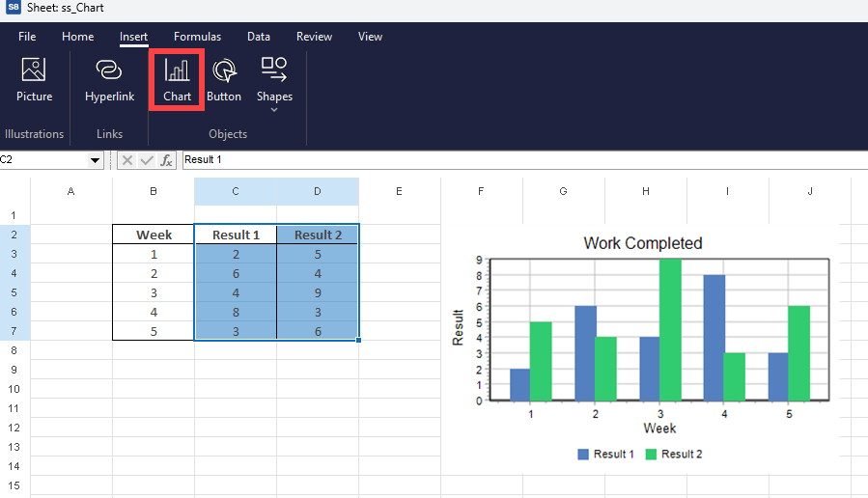Select row 12 header
The height and width of the screenshot is (498, 868).
(x=14, y=428)
